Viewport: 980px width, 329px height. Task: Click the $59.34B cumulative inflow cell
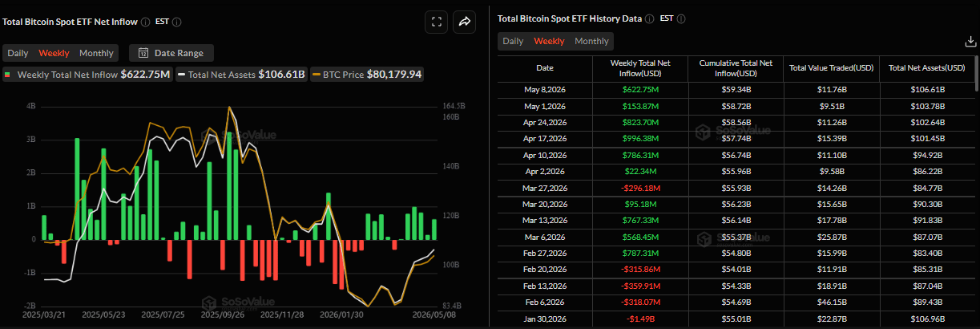[x=736, y=90]
